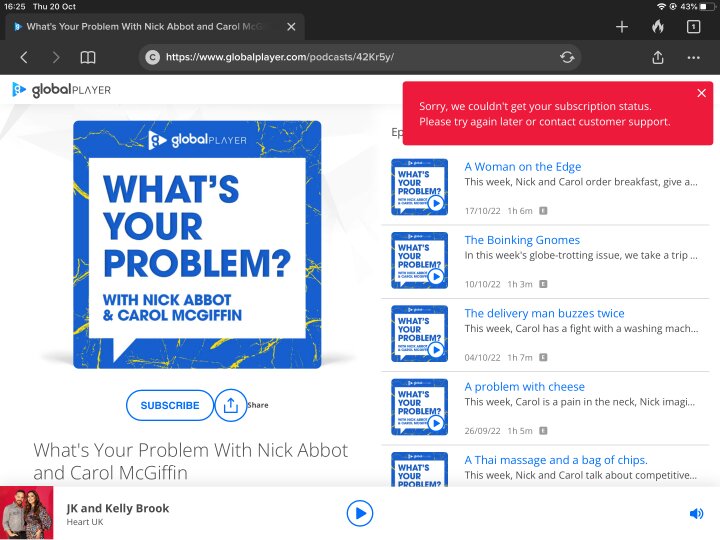This screenshot has height=540, width=720.
Task: Reload the page with refresh icon
Action: click(567, 57)
